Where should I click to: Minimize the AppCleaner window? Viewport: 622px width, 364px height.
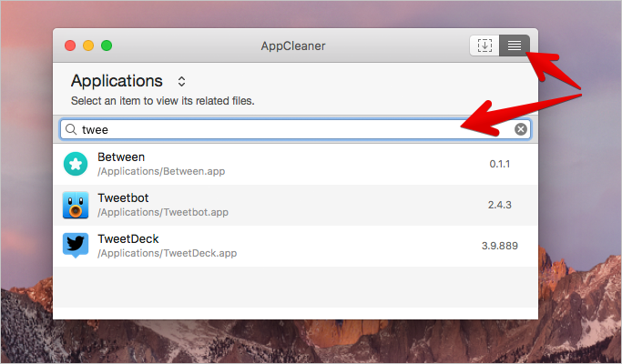click(88, 45)
